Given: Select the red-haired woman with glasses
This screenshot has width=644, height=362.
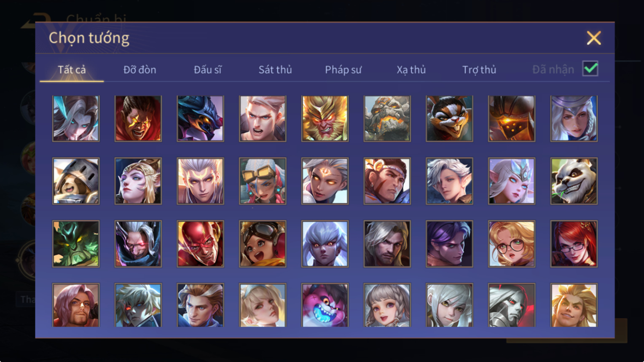Looking at the screenshot, I should pos(574,244).
